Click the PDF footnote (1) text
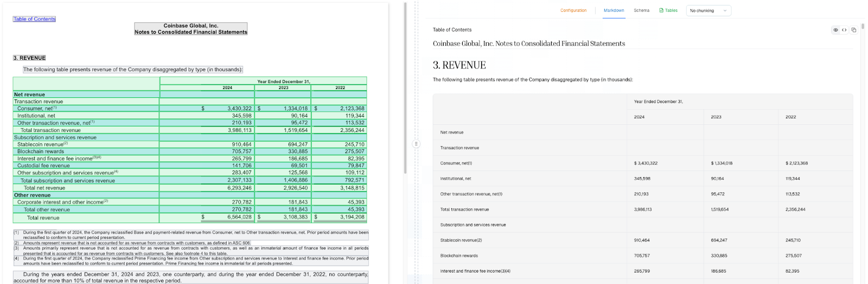 pyautogui.click(x=191, y=235)
